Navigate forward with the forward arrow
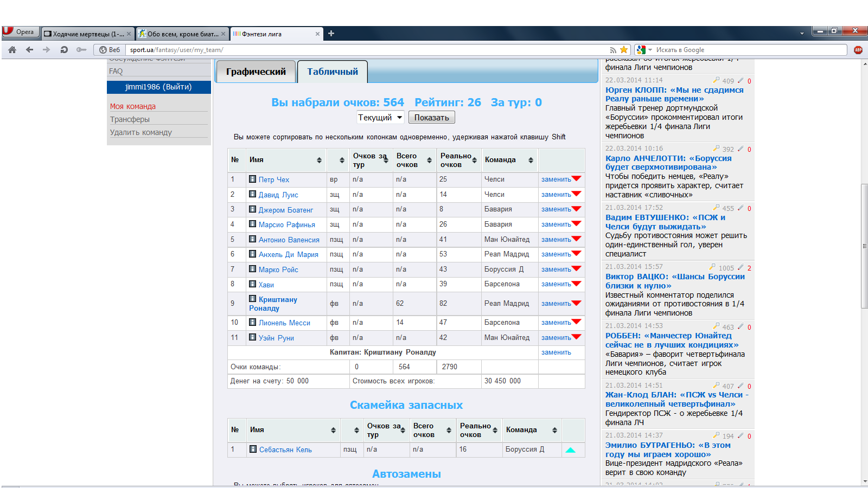 pyautogui.click(x=47, y=50)
